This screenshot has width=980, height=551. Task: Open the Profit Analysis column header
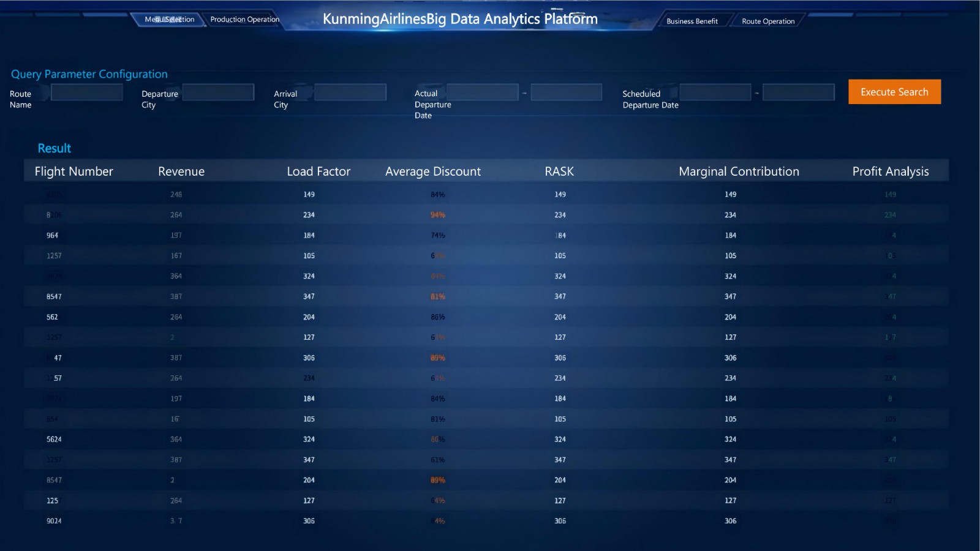(x=891, y=171)
